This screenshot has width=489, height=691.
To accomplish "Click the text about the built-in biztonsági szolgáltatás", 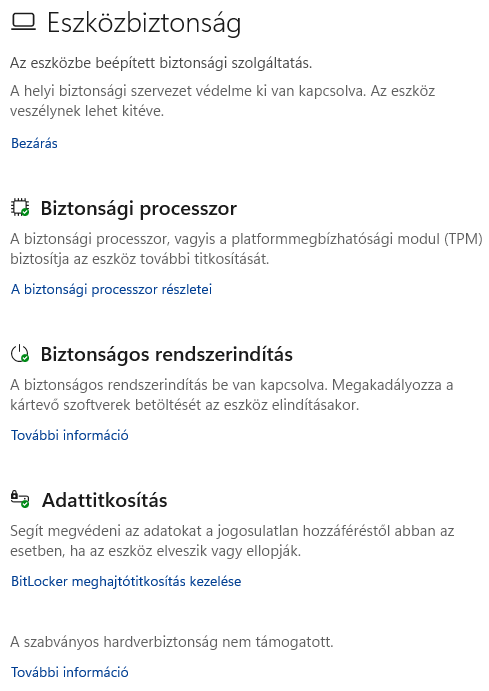I will 161,63.
